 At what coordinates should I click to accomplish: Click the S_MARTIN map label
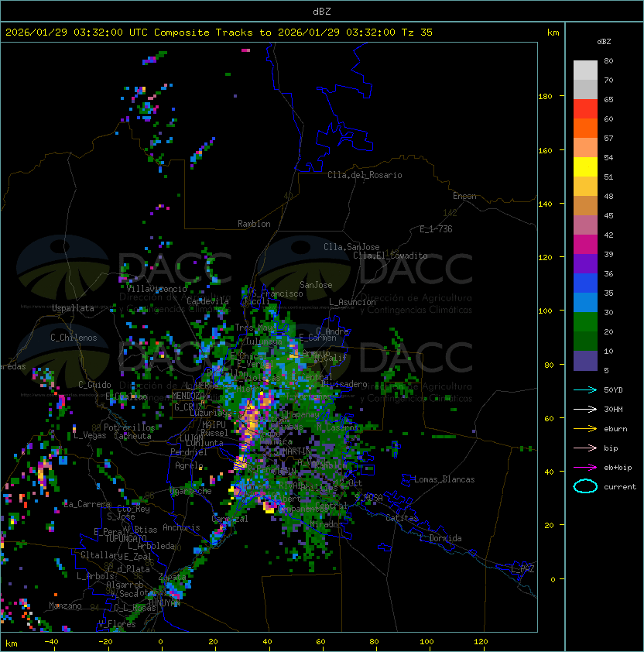click(x=293, y=451)
